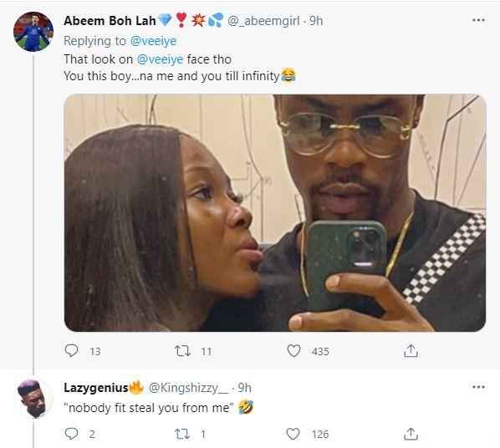Open the @Kingshizzy_ handle

tap(188, 388)
